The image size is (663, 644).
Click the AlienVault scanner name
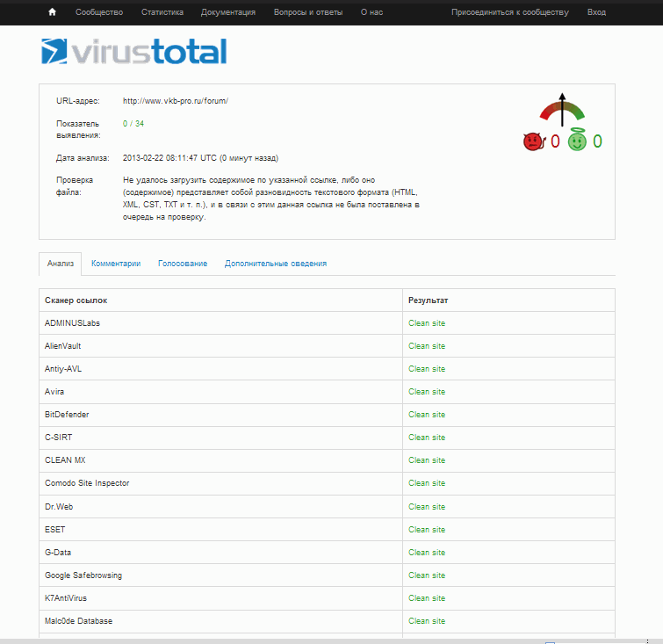click(62, 346)
